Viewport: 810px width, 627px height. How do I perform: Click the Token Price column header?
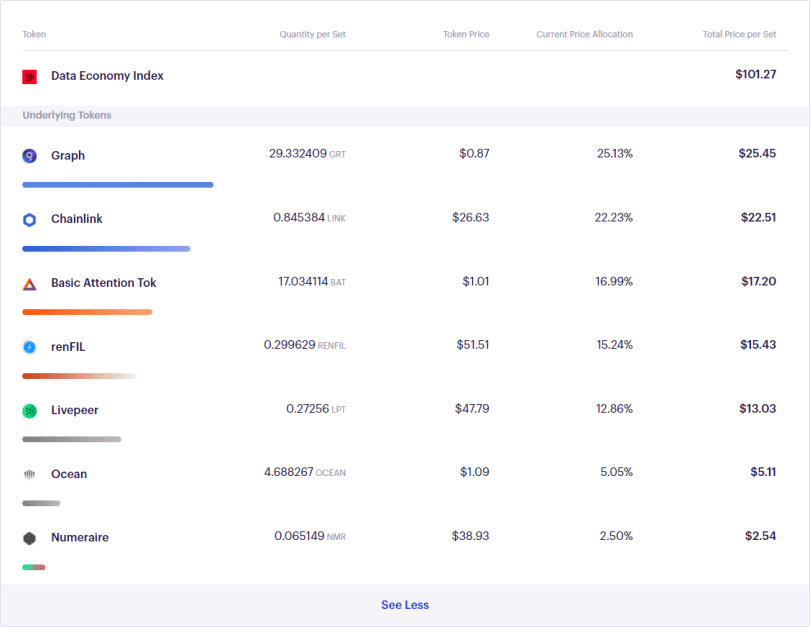point(466,34)
